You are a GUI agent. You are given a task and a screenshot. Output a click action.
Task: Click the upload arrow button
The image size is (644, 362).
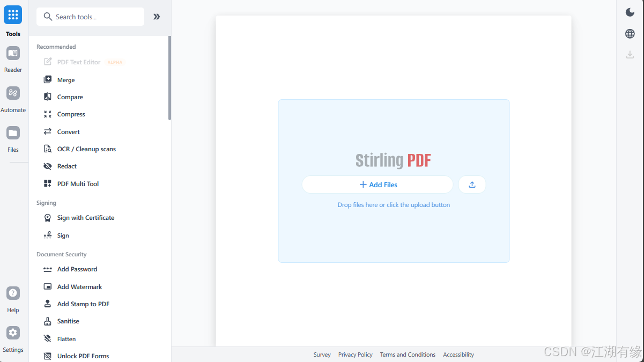472,184
